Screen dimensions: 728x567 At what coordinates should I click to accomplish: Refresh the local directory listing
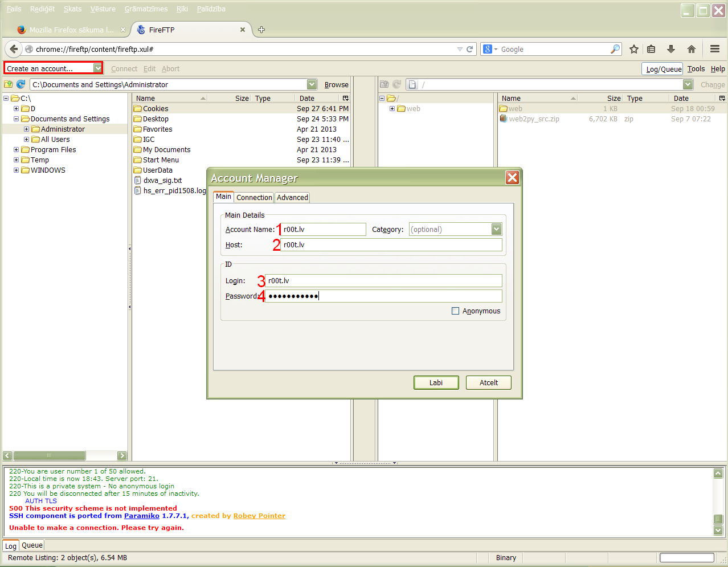pos(21,84)
